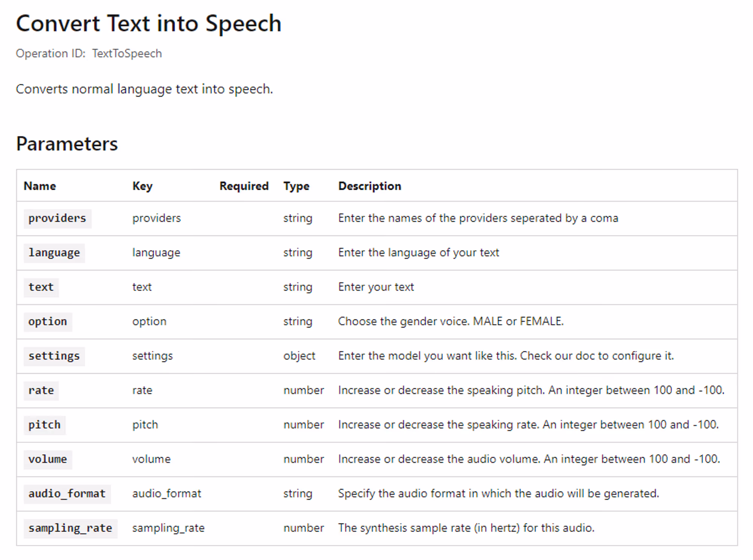Select the settings parameter code label
Screen dimensions: 753x560
(54, 356)
